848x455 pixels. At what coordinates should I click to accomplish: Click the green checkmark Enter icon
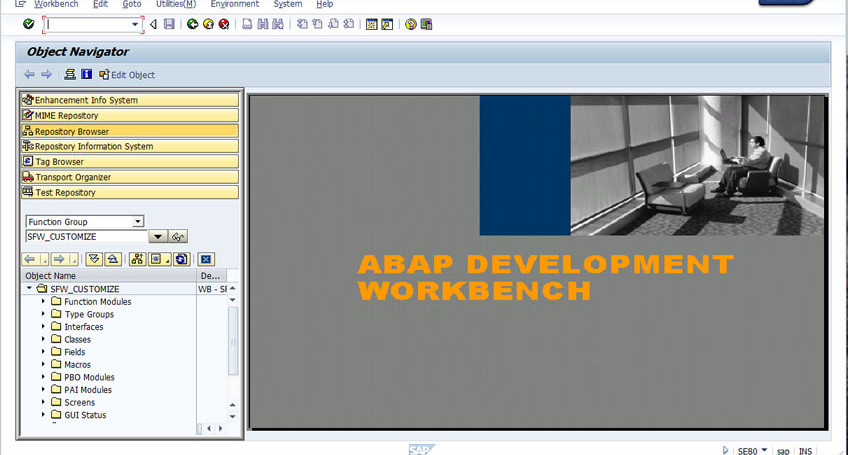coord(29,24)
